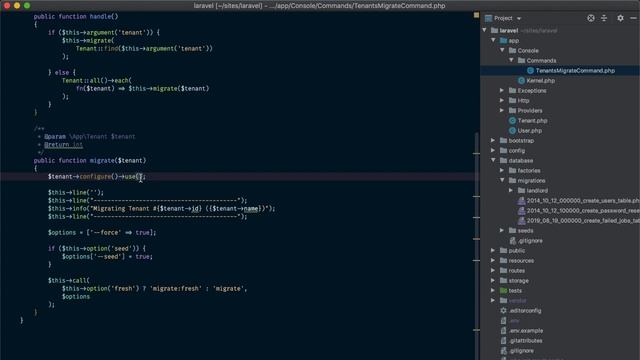
Task: Open create_users_table migration file
Action: [583, 200]
